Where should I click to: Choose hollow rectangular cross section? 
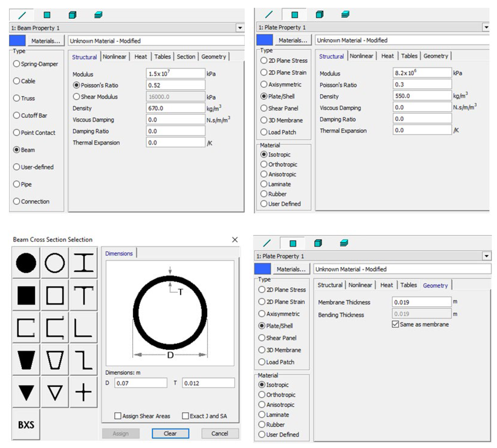(55, 295)
